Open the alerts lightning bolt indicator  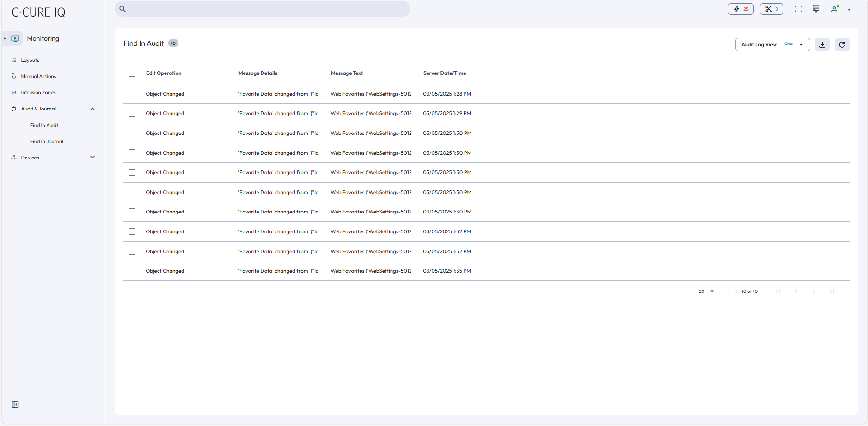click(740, 9)
